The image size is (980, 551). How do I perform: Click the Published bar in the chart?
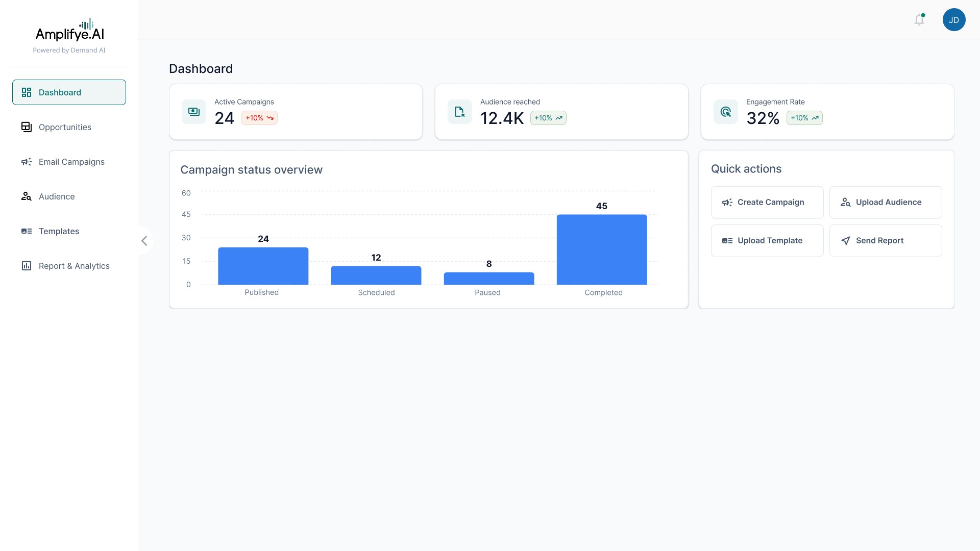click(263, 266)
